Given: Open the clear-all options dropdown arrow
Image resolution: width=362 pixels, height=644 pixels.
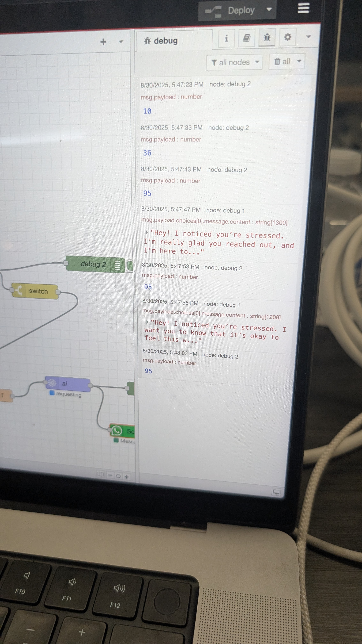Looking at the screenshot, I should (299, 61).
